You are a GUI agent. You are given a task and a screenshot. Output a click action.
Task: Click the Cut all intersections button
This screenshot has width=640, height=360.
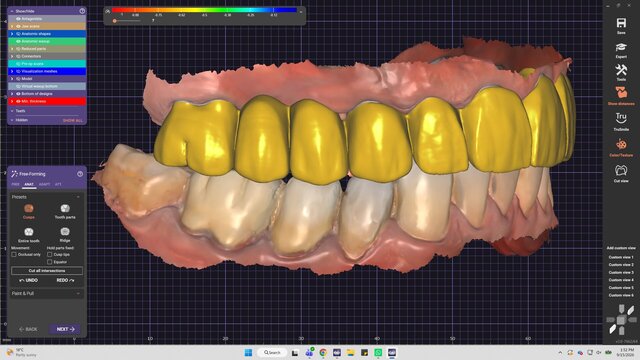[47, 271]
